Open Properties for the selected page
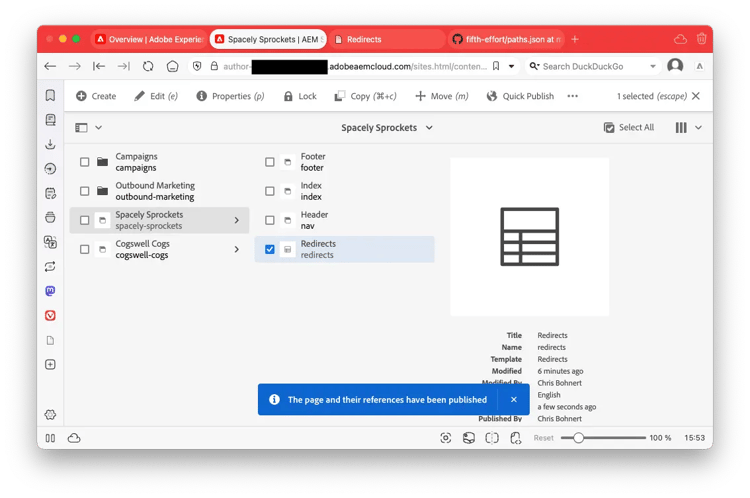750x498 pixels. [230, 96]
